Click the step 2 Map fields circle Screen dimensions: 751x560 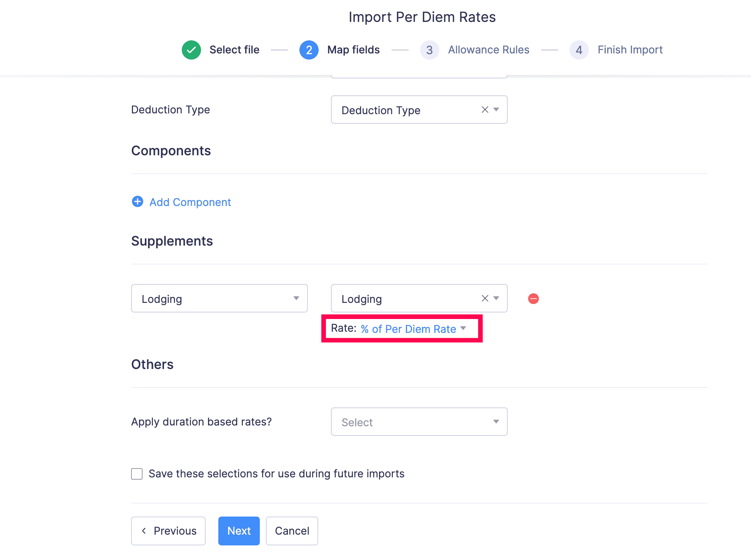coord(309,50)
